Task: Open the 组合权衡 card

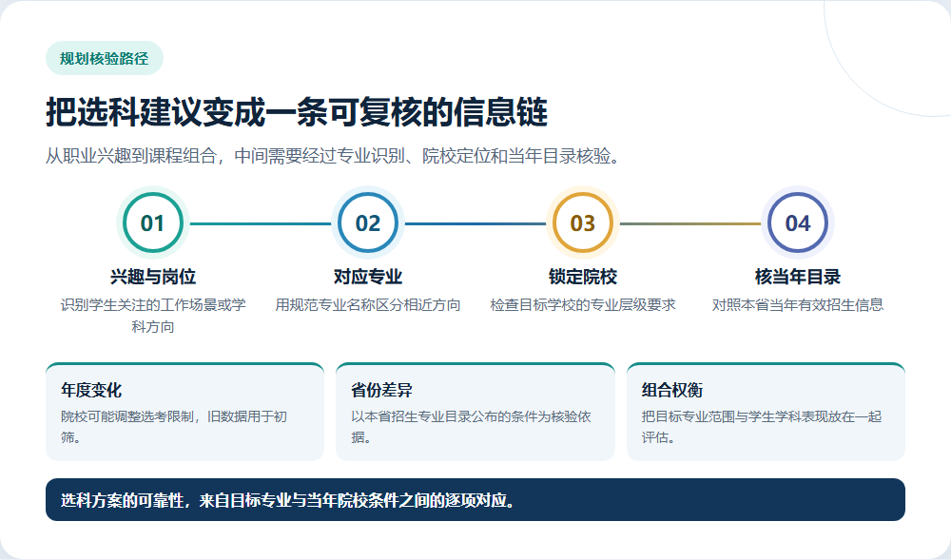Action: 766,412
